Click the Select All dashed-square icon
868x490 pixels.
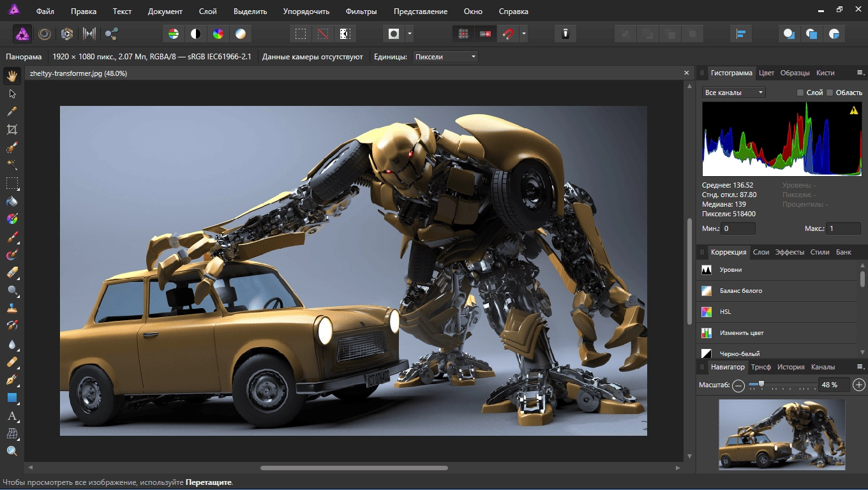[x=301, y=34]
